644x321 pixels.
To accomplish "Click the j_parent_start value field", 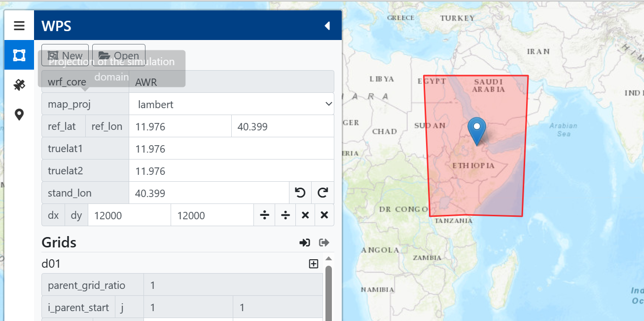I will click(x=278, y=308).
